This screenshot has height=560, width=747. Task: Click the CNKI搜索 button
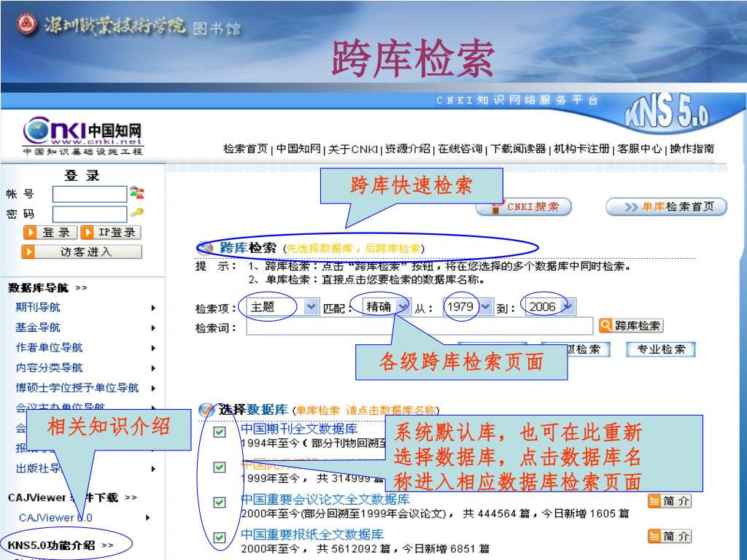(x=524, y=206)
